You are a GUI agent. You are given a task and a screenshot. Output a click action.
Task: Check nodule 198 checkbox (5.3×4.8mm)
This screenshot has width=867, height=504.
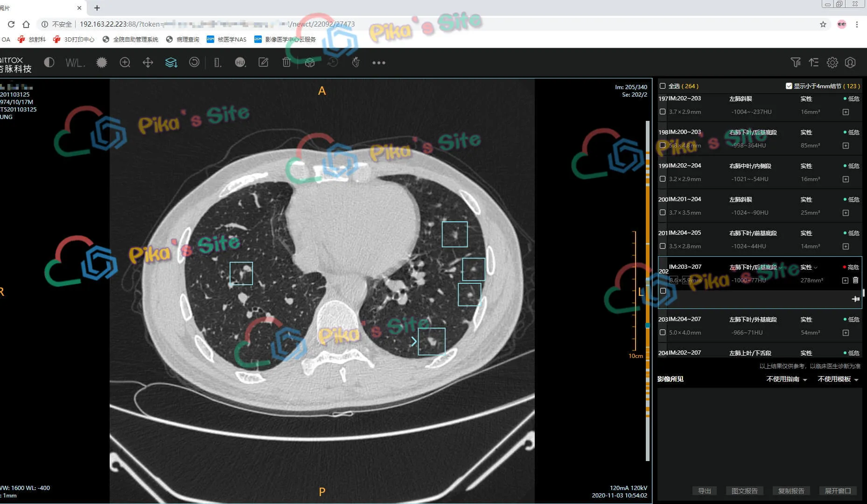tap(663, 145)
